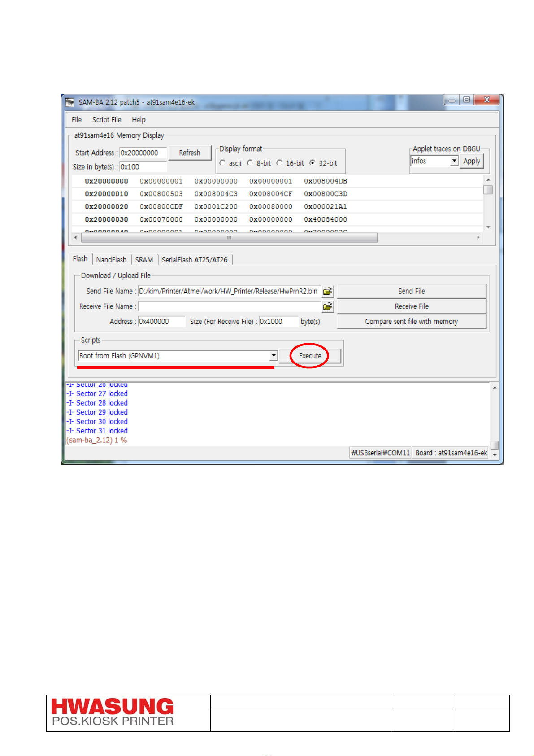Click memory value 0x008004DB
Screen dimensions: 534x756
click(326, 181)
